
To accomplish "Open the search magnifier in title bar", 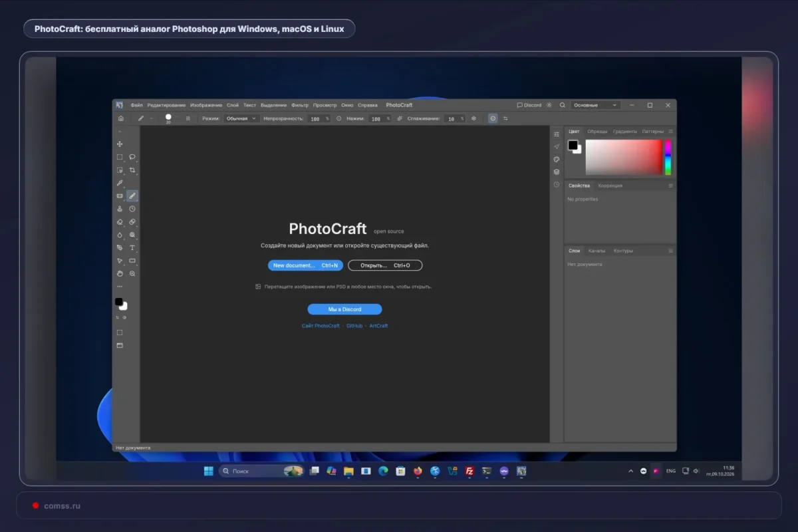I will 562,105.
